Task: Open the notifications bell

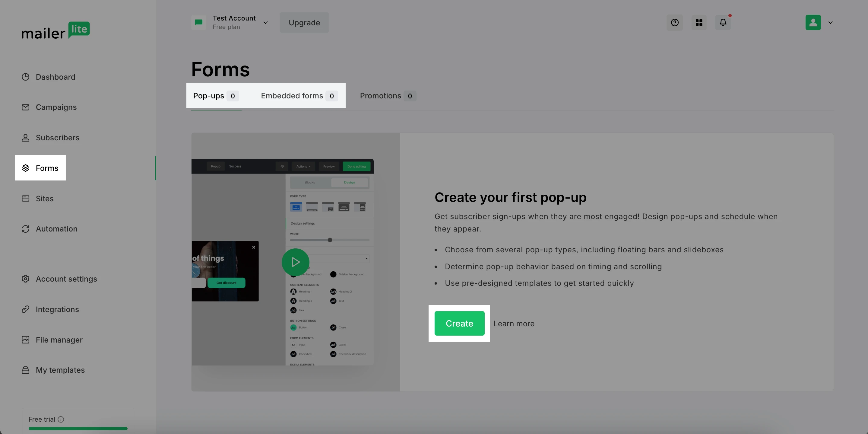Action: coord(723,23)
